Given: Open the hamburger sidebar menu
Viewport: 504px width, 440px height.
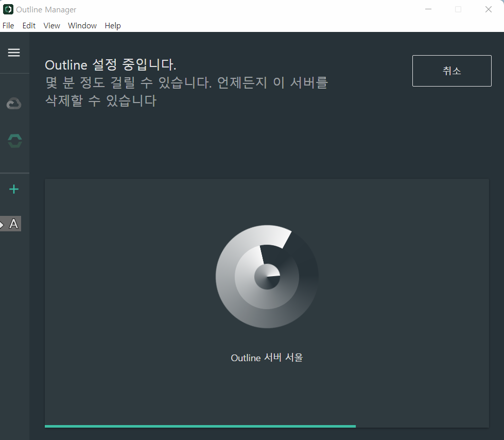Looking at the screenshot, I should [x=14, y=53].
